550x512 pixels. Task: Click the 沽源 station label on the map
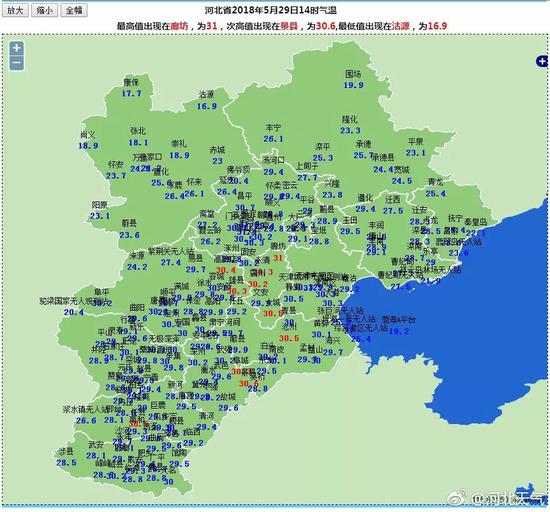click(x=206, y=94)
